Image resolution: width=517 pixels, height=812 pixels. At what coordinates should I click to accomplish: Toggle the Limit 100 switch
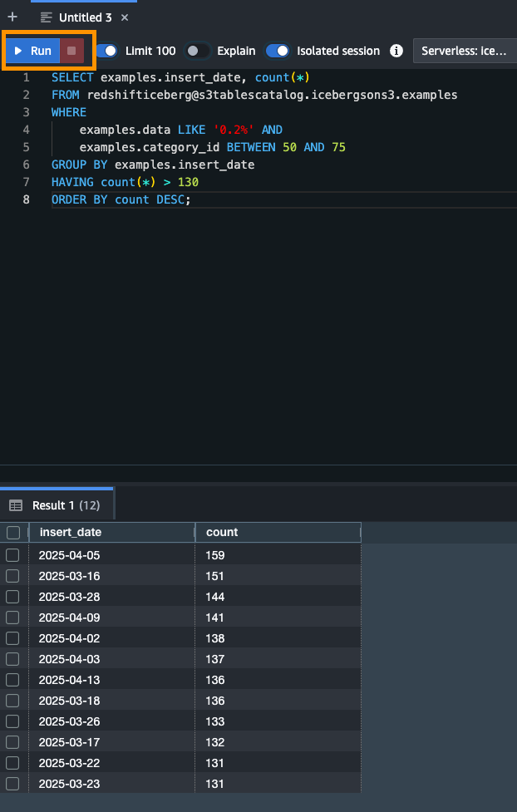coord(106,51)
